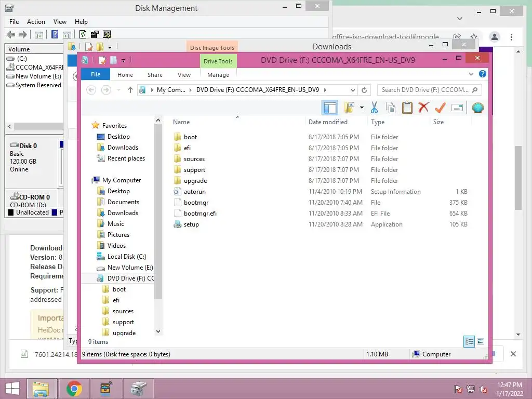Open dropdown arrow beside Folder Options icon
This screenshot has width=532, height=399.
pyautogui.click(x=362, y=108)
